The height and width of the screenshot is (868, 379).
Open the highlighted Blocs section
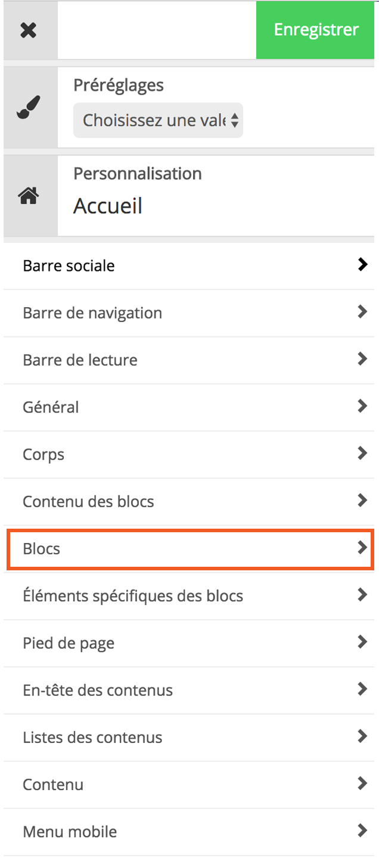(x=190, y=548)
